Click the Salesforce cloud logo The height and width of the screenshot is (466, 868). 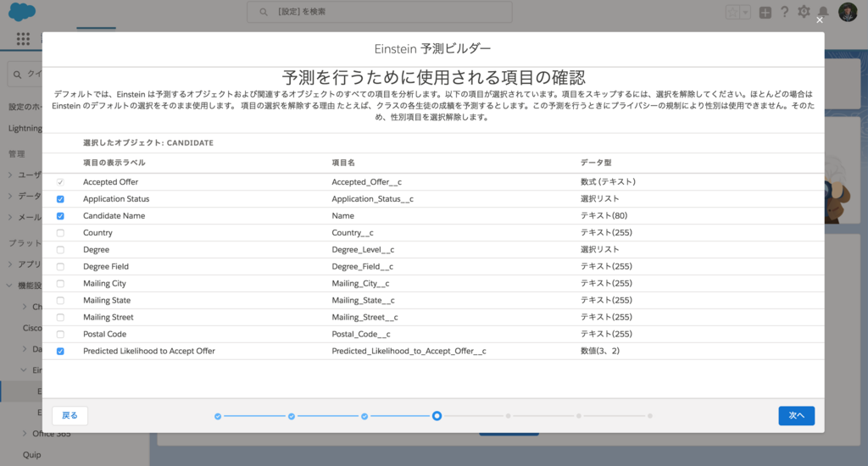pos(22,12)
